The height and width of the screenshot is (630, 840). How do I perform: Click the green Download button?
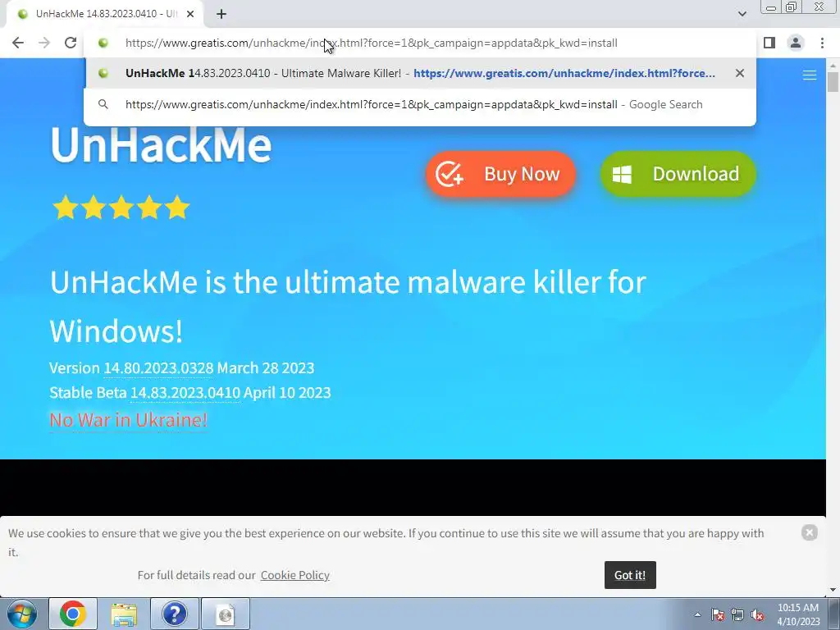tap(678, 174)
